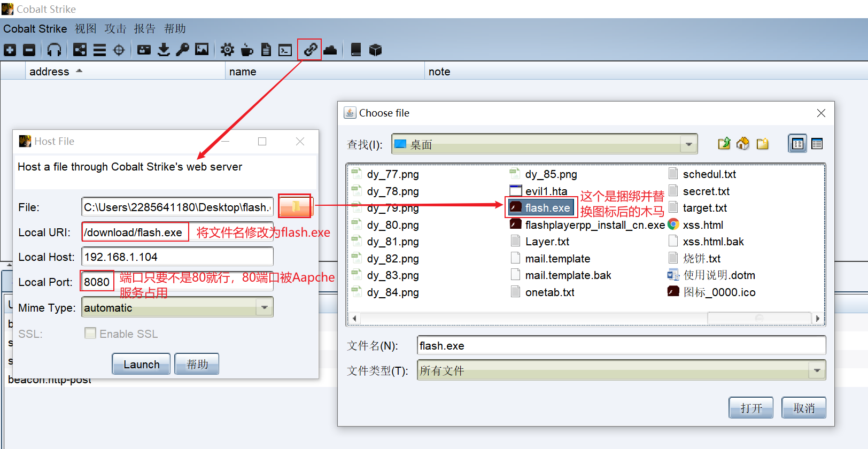Select 图标_0000.ico file
Image resolution: width=868 pixels, height=449 pixels.
711,292
